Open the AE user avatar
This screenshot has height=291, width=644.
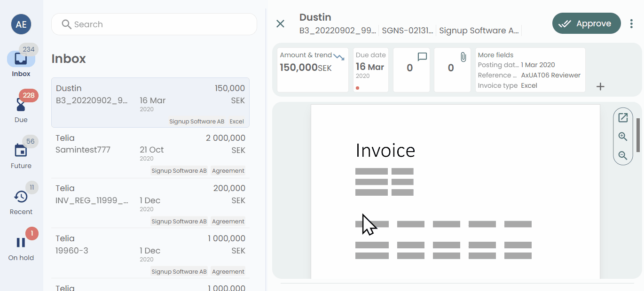(21, 24)
